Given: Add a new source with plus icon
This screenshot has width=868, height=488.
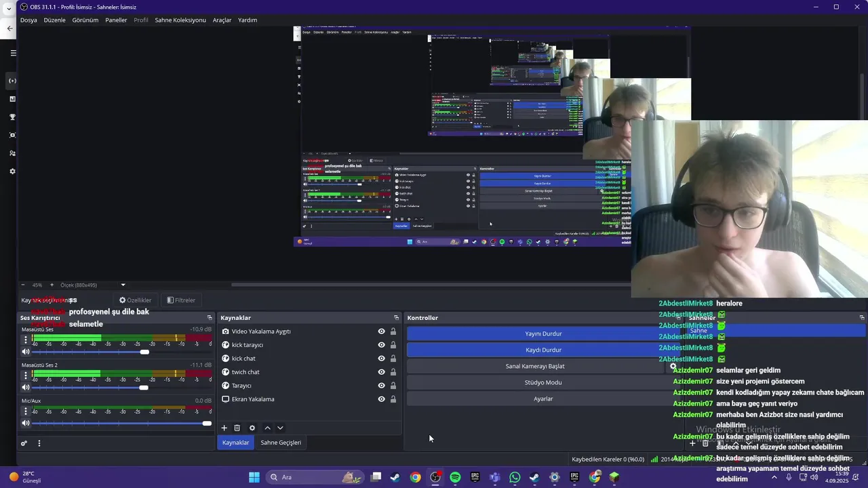Looking at the screenshot, I should click(x=224, y=428).
